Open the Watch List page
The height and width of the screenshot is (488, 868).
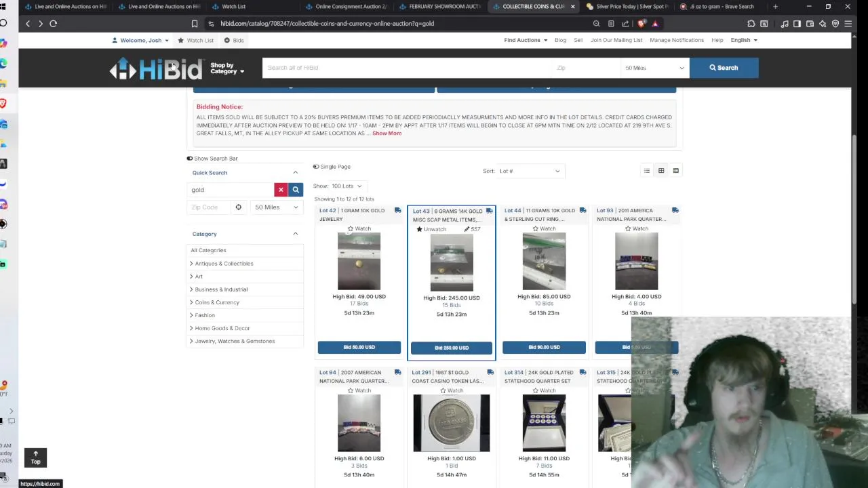(196, 41)
